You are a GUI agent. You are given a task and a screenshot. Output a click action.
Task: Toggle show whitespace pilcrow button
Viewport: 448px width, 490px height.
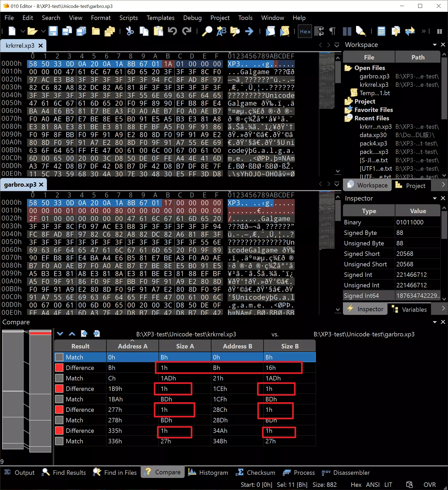(x=332, y=31)
